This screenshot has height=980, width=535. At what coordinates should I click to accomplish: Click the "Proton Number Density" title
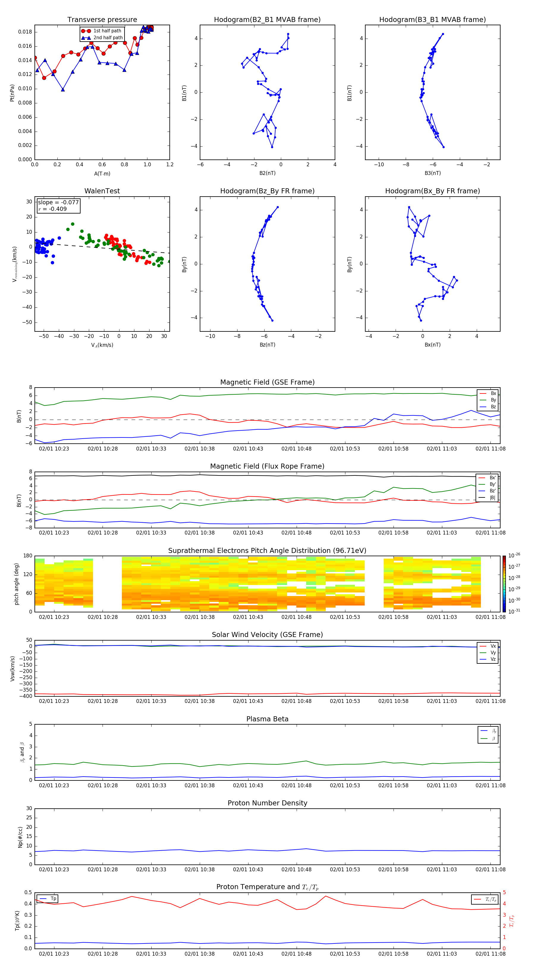pos(267,803)
